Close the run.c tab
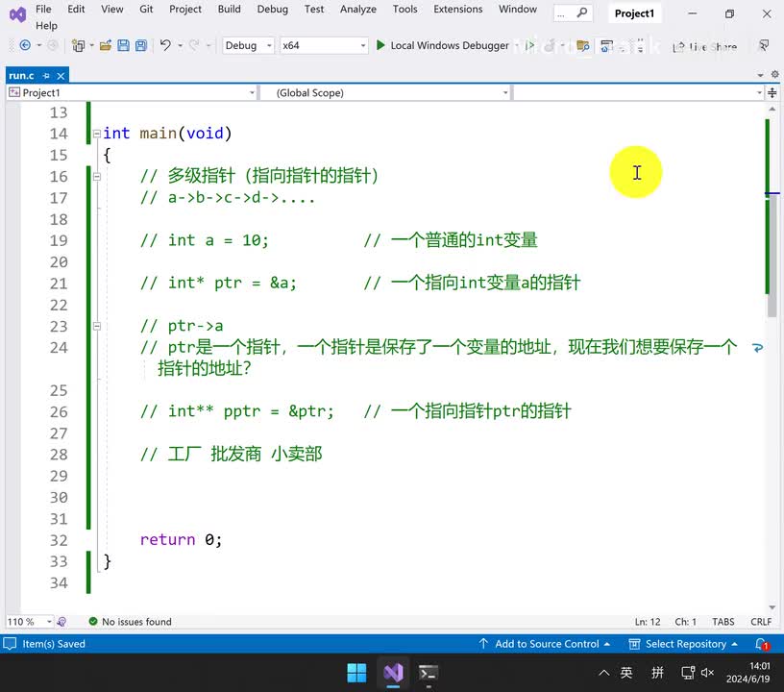Image resolution: width=784 pixels, height=692 pixels. pos(61,76)
